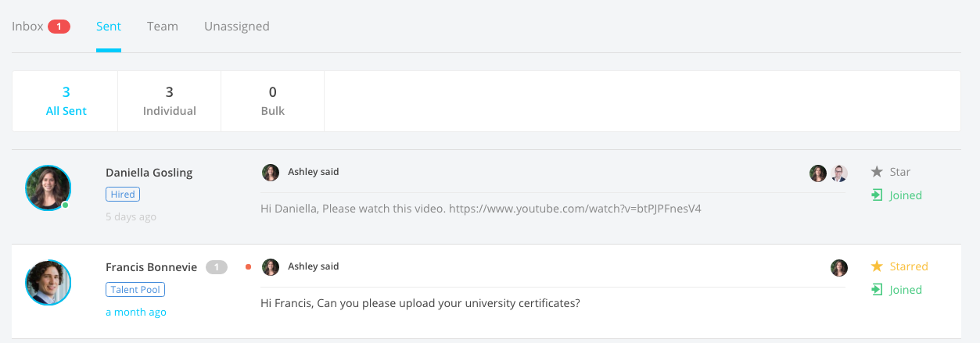The image size is (980, 343).
Task: Click the participant avatar in Francis's row
Action: tap(839, 268)
